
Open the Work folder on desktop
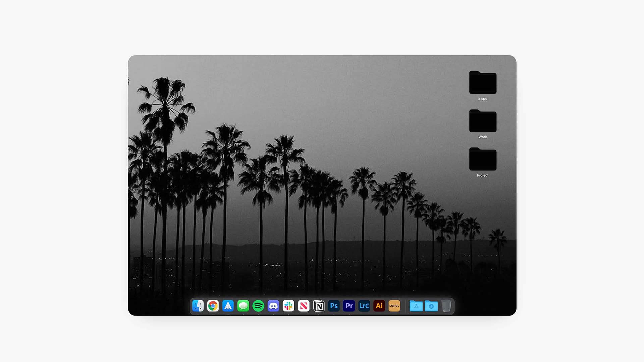coord(483,122)
